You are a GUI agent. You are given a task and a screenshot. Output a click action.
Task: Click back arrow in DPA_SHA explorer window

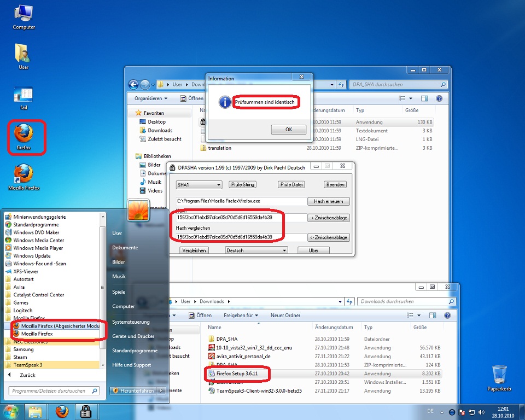133,85
